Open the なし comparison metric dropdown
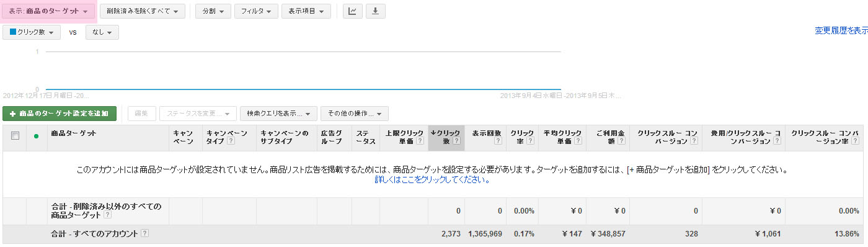The image size is (868, 247). (102, 32)
